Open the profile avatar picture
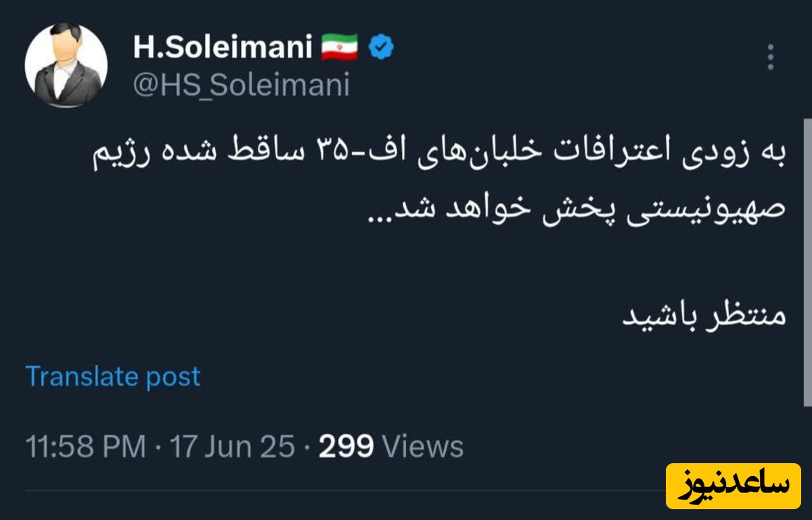This screenshot has width=812, height=520. (66, 66)
